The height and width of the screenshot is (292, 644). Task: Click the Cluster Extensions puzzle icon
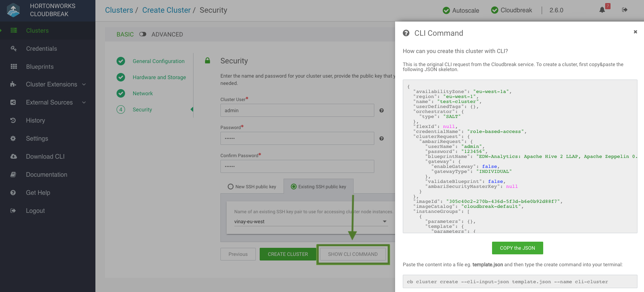coord(13,84)
